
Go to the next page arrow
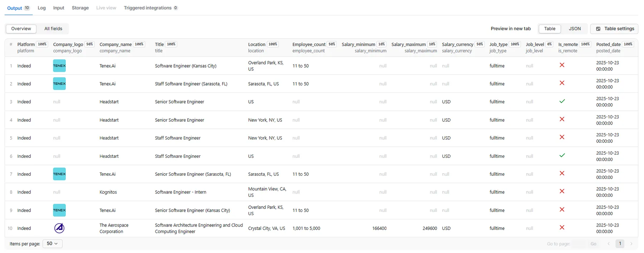pyautogui.click(x=631, y=244)
